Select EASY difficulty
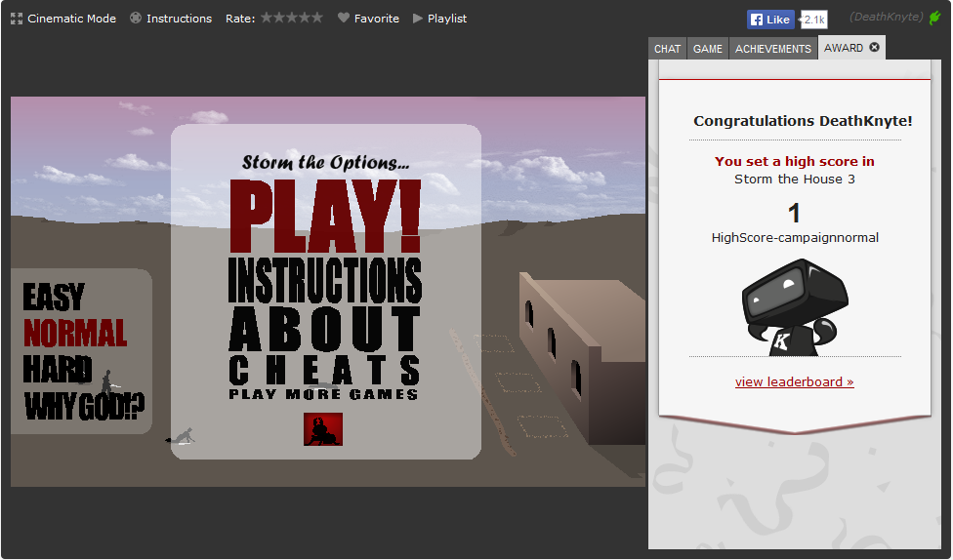This screenshot has width=953, height=560. (54, 298)
